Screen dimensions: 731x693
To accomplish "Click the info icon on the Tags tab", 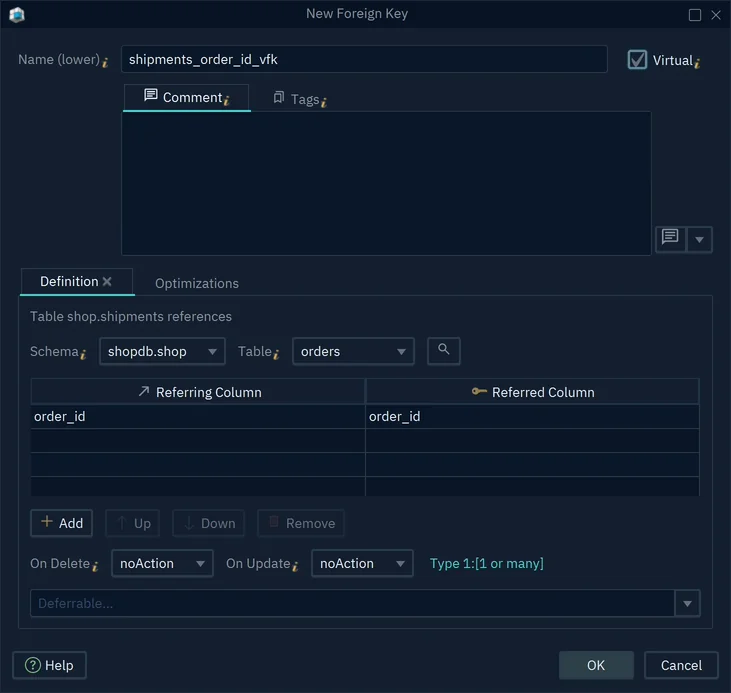I will click(x=324, y=101).
